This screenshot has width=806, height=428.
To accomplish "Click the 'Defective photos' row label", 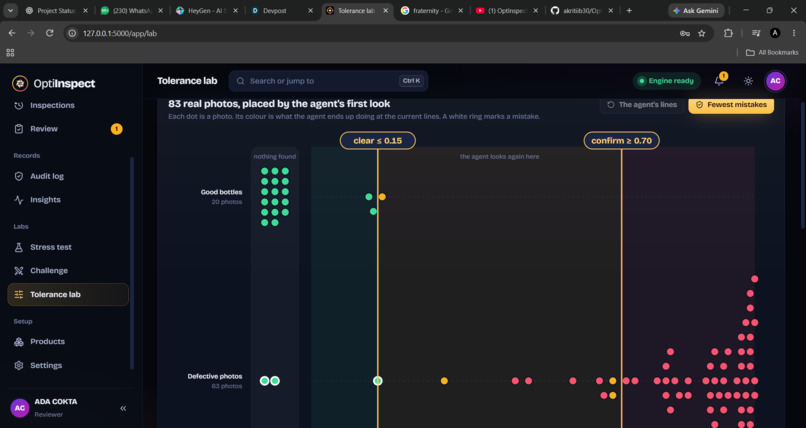I will (x=215, y=377).
